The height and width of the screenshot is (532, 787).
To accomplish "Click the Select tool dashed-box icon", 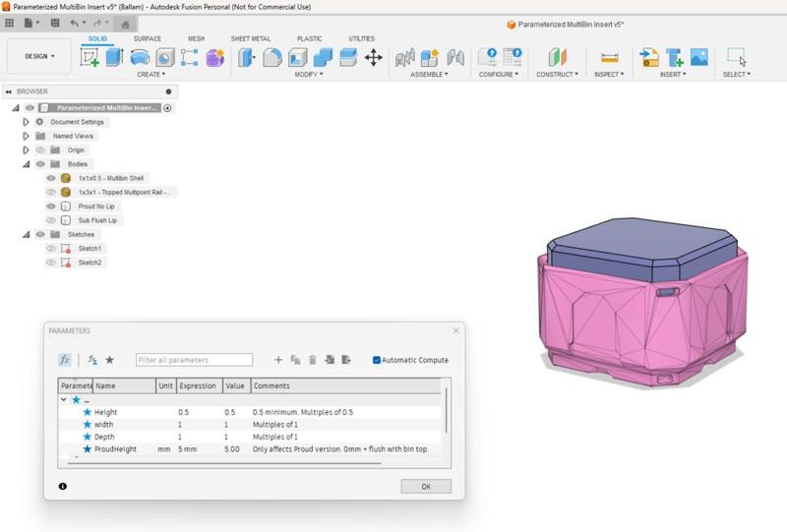I will [736, 57].
